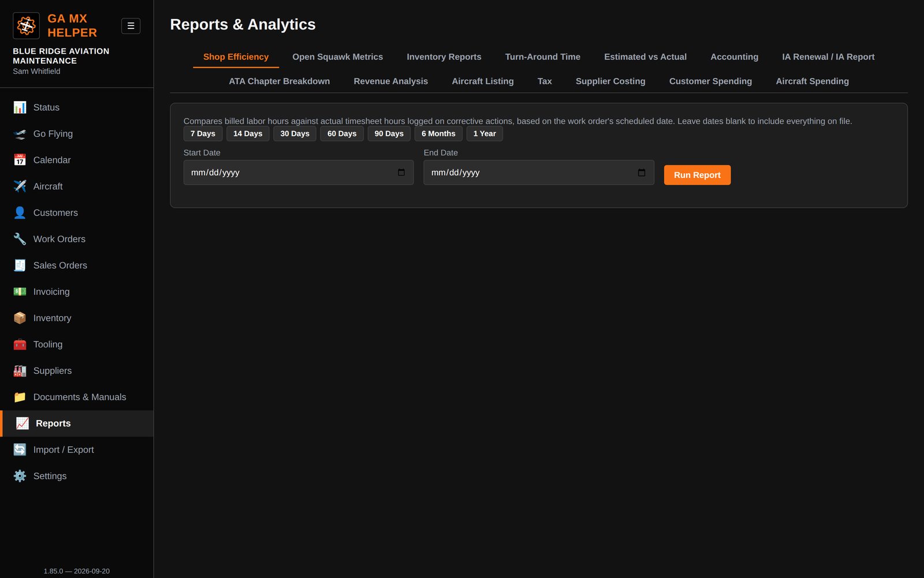Open the Revenue Analysis tab
This screenshot has height=578, width=924.
pyautogui.click(x=391, y=81)
